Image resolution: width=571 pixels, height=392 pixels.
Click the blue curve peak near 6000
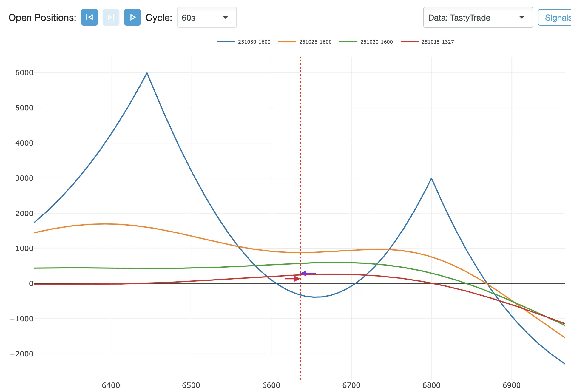tap(147, 73)
